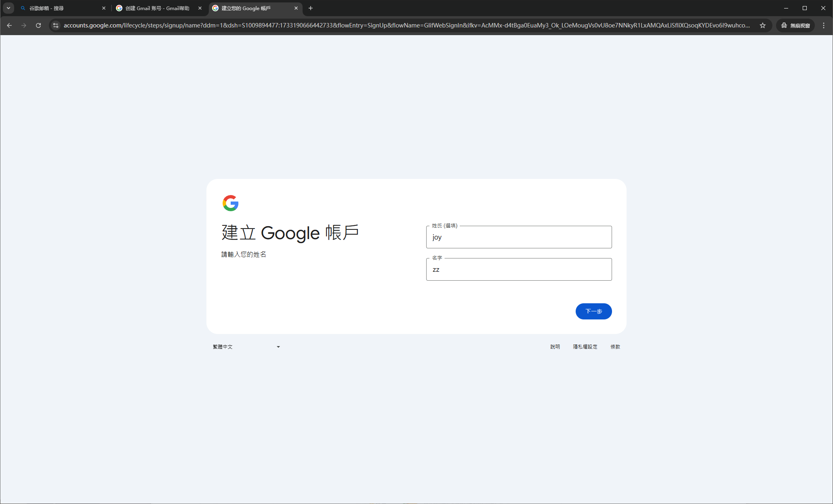Open site information icon in address bar
Screen dimensions: 833x504
click(56, 25)
